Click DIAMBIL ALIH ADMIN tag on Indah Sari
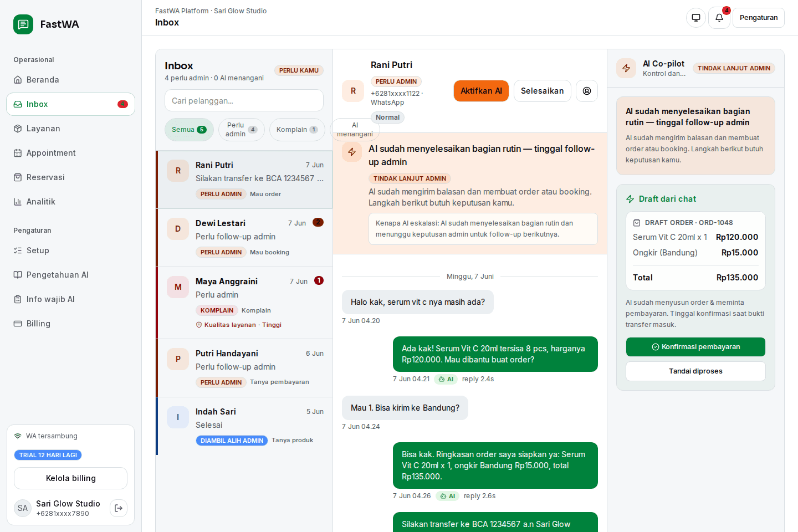Image resolution: width=798 pixels, height=532 pixels. (232, 441)
